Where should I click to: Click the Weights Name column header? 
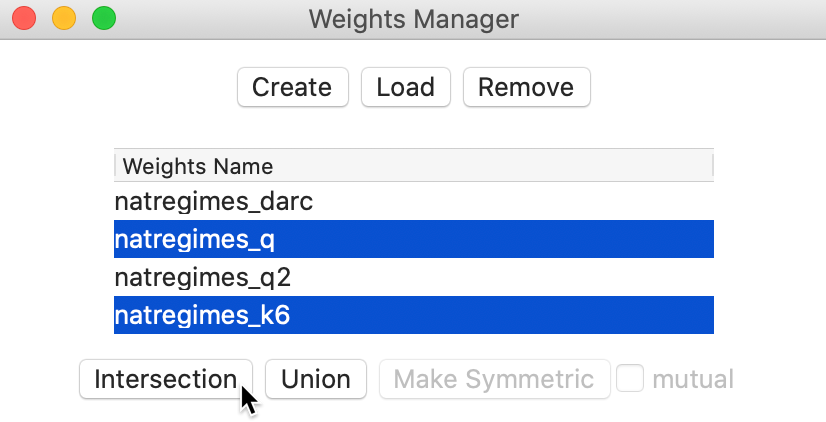tap(414, 166)
